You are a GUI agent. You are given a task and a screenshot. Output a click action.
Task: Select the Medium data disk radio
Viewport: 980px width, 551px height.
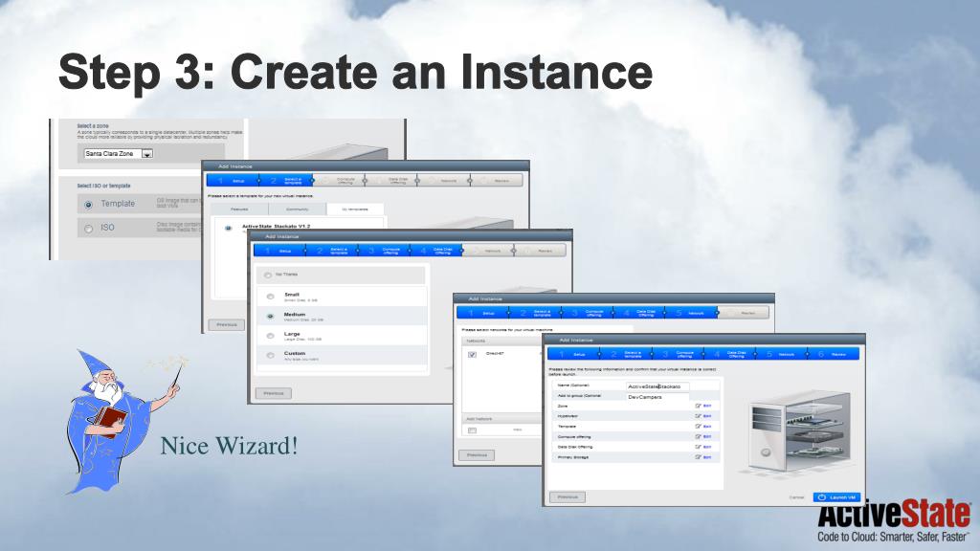click(x=270, y=317)
